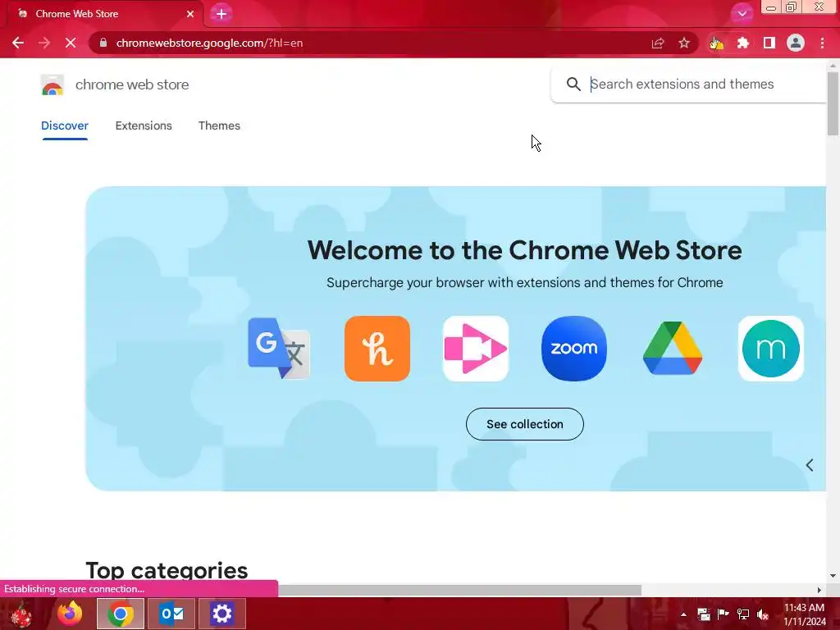
Task: Click the vertical scrollbar down arrow
Action: tap(833, 576)
